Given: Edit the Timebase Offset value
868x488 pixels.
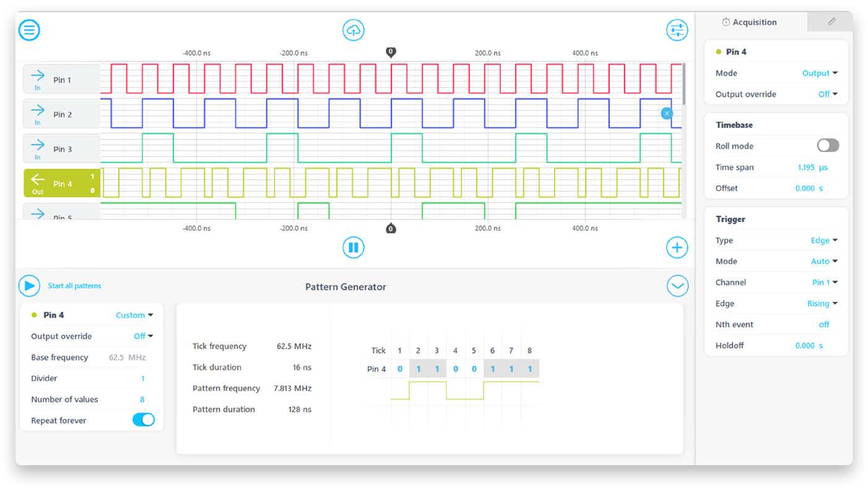Looking at the screenshot, I should [x=809, y=188].
